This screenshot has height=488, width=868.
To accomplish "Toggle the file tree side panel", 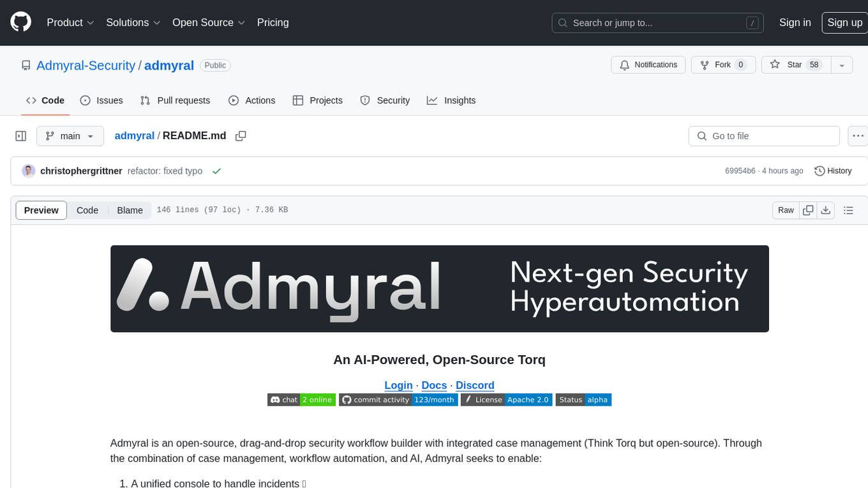I will pyautogui.click(x=21, y=136).
